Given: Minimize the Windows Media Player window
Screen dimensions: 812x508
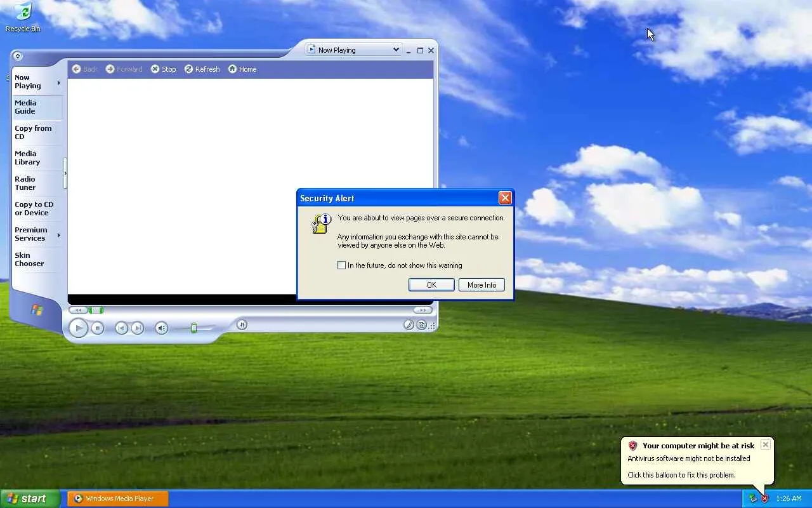Looking at the screenshot, I should tap(409, 50).
